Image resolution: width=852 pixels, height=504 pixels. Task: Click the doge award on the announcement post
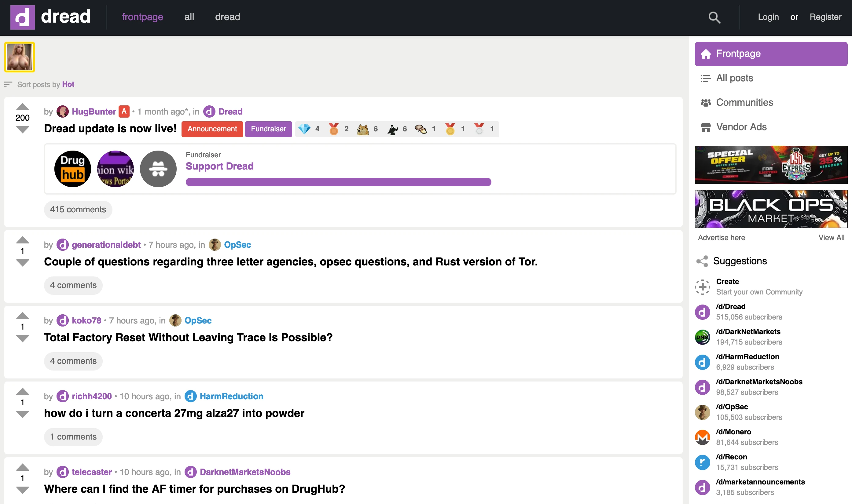click(363, 129)
